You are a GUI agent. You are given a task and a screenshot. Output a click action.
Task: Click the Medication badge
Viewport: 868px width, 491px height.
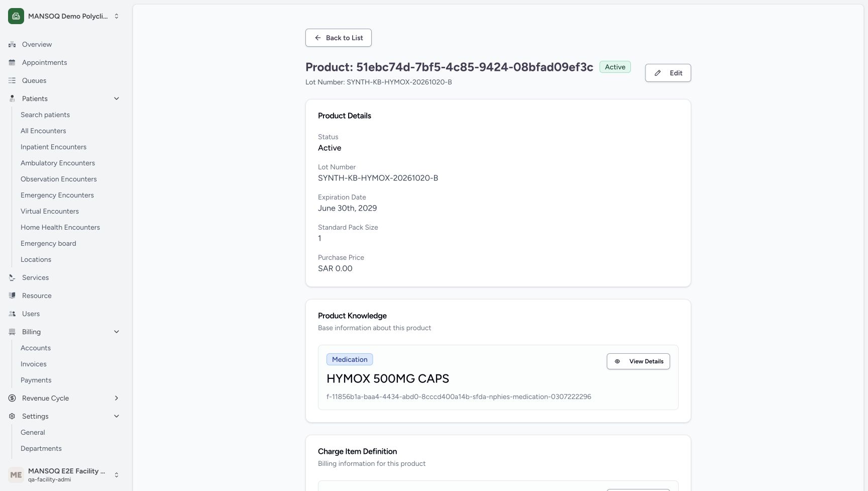[350, 359]
